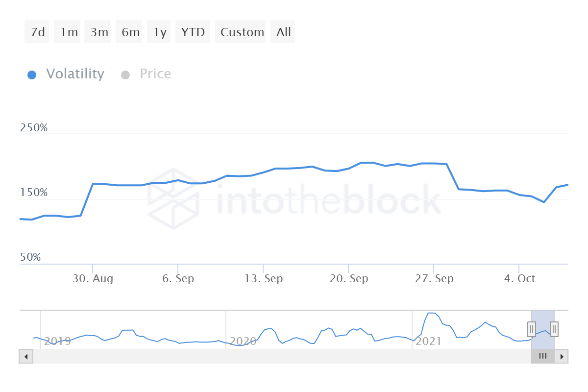Click the navigator left range handle

coord(532,329)
